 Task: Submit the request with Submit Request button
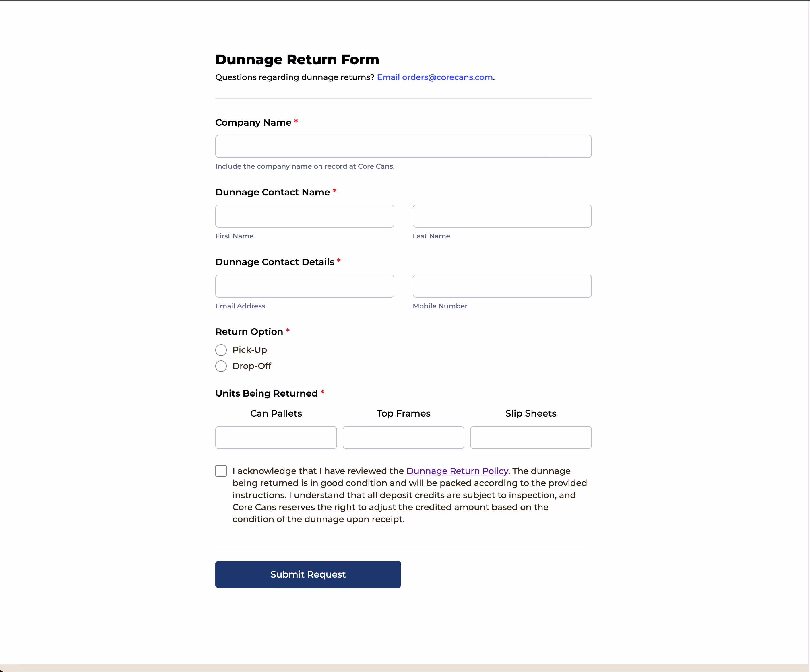point(308,574)
